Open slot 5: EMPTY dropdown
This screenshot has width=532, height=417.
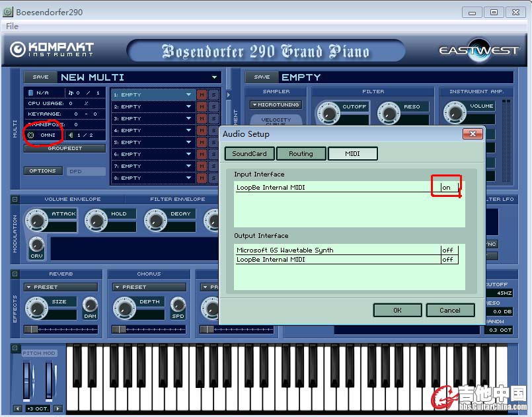coord(188,142)
